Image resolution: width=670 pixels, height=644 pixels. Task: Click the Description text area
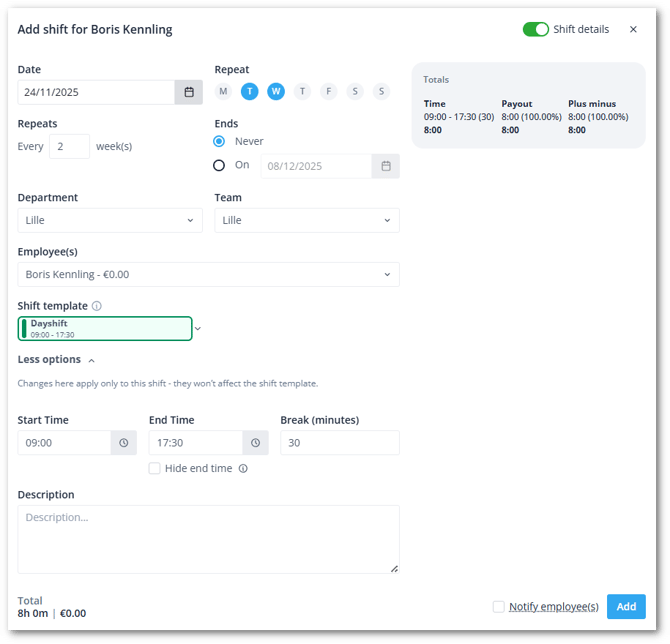(x=208, y=539)
